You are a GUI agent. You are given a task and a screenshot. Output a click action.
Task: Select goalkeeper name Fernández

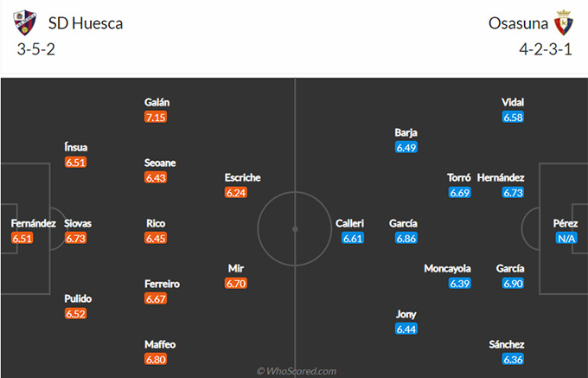click(34, 223)
